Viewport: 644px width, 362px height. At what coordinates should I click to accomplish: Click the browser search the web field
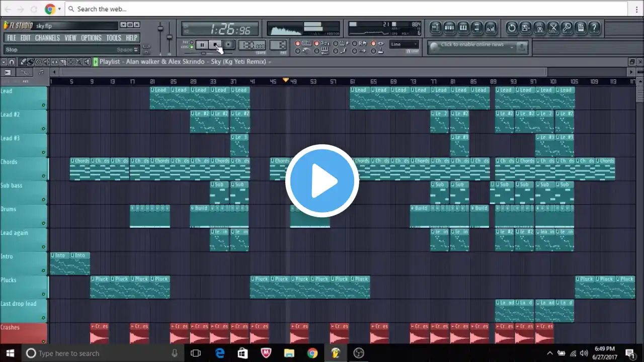pyautogui.click(x=346, y=9)
